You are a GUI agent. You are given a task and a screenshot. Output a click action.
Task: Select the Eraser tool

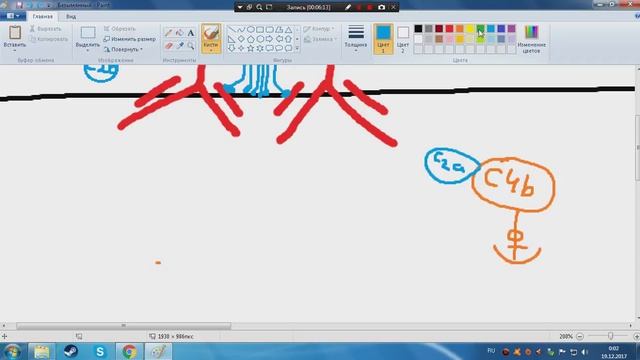168,46
